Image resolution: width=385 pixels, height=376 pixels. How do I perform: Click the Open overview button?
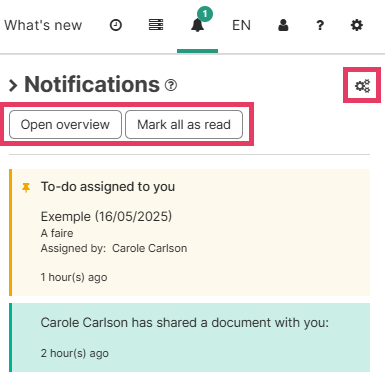click(x=65, y=125)
